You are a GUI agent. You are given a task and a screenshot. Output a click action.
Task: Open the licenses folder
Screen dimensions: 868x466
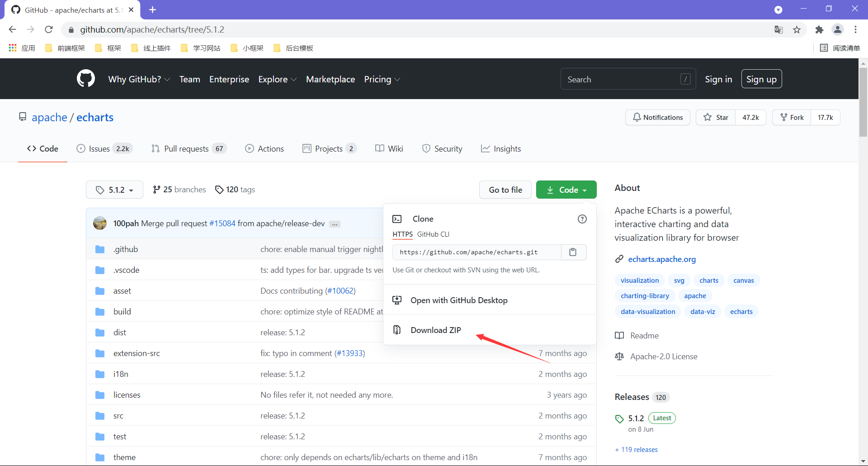tap(127, 395)
